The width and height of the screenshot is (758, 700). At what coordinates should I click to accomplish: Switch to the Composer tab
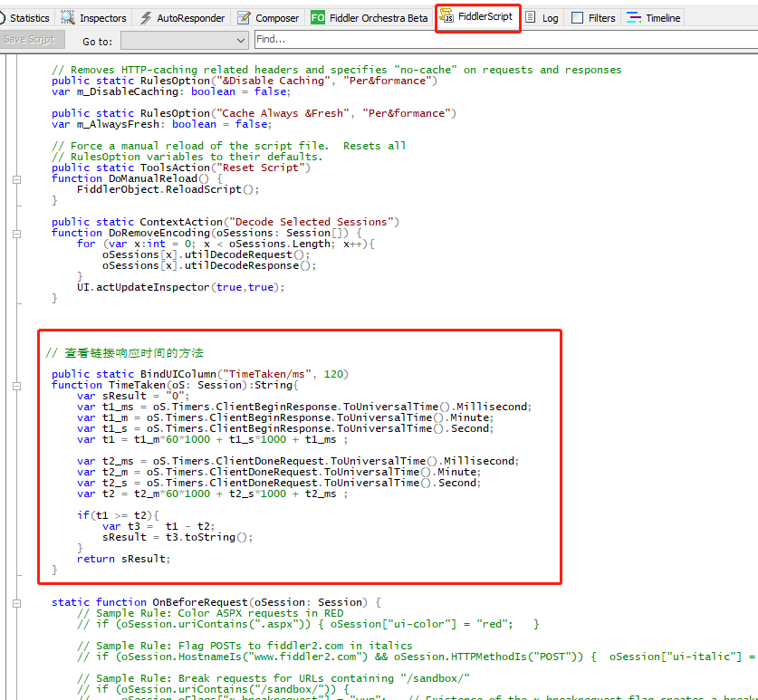click(x=269, y=18)
